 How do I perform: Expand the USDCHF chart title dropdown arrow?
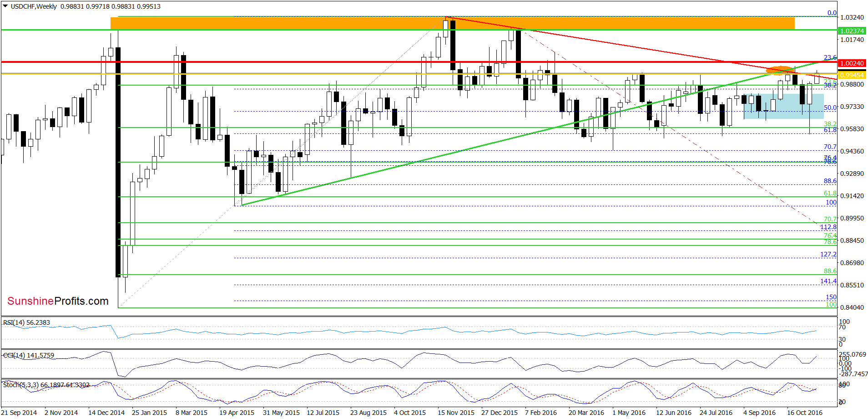click(x=5, y=6)
